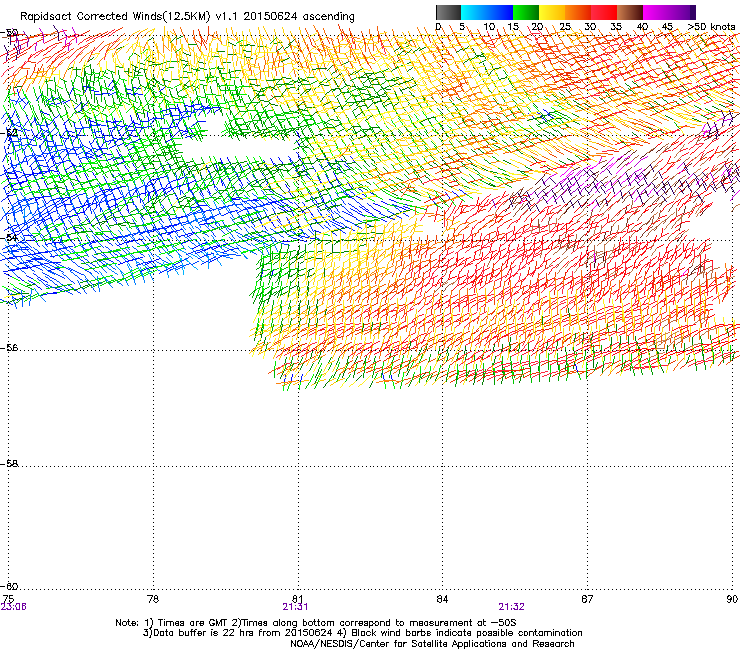Screen dimensions: 740x650
Task: Click the purple time stamp '21:32'
Action: pos(512,607)
